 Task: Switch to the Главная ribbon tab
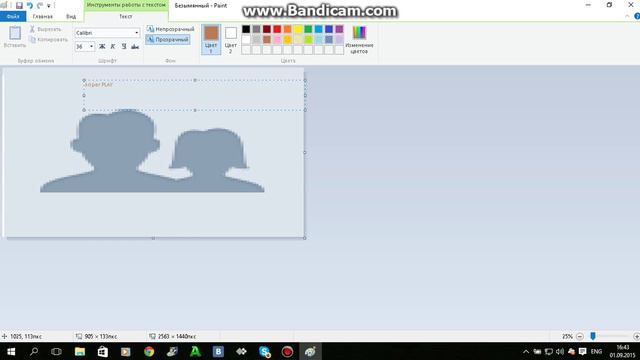[42, 16]
